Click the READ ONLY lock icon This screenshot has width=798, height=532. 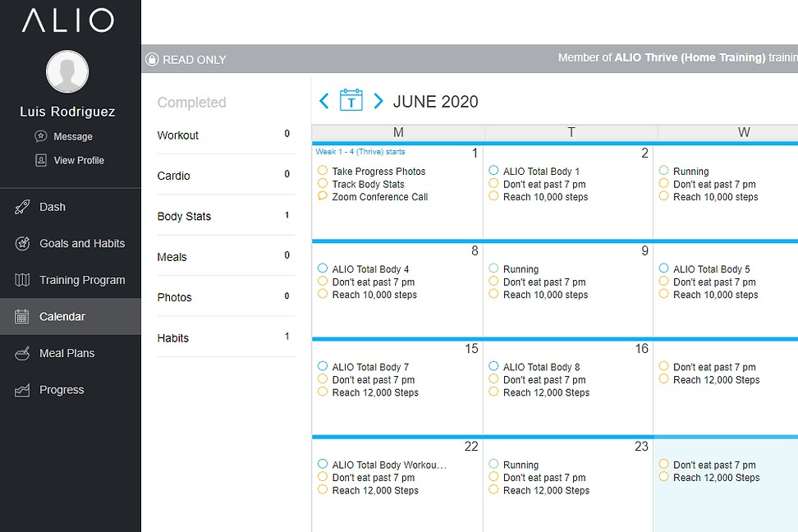[x=152, y=59]
